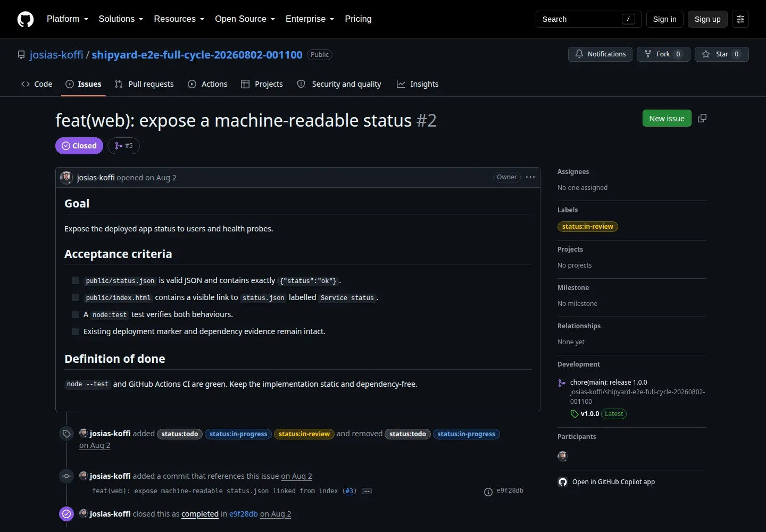
Task: Click the Star icon button
Action: pos(722,54)
